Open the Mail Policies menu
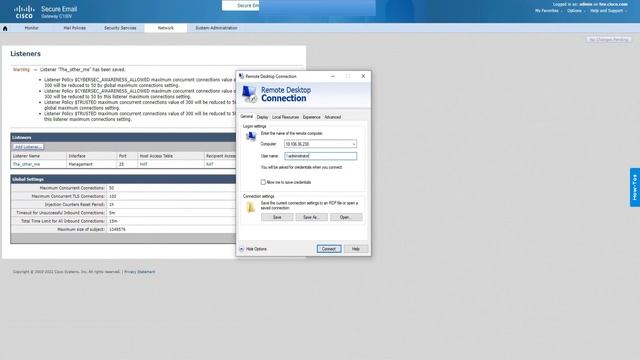This screenshot has height=360, width=640. pyautogui.click(x=75, y=28)
